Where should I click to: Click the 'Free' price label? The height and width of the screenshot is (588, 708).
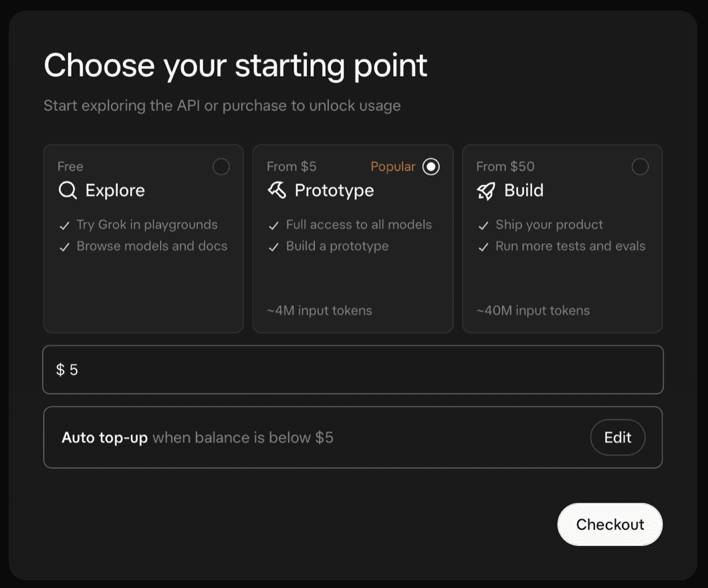point(70,166)
